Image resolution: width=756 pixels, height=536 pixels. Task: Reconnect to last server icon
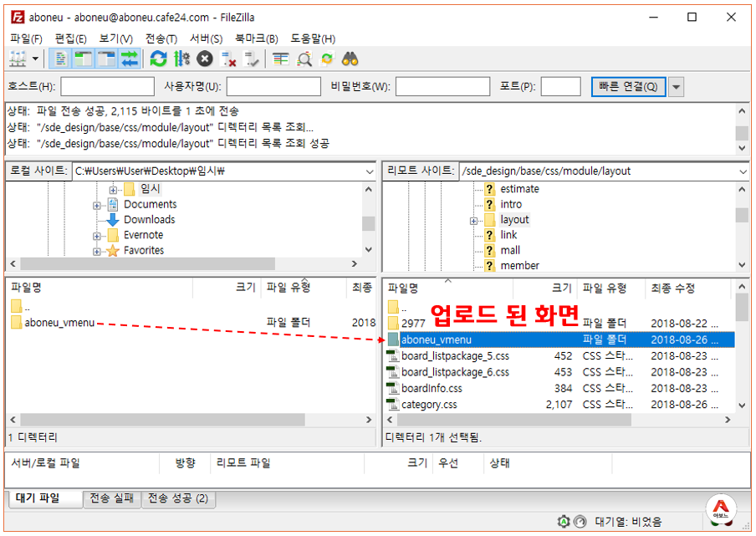tap(251, 59)
